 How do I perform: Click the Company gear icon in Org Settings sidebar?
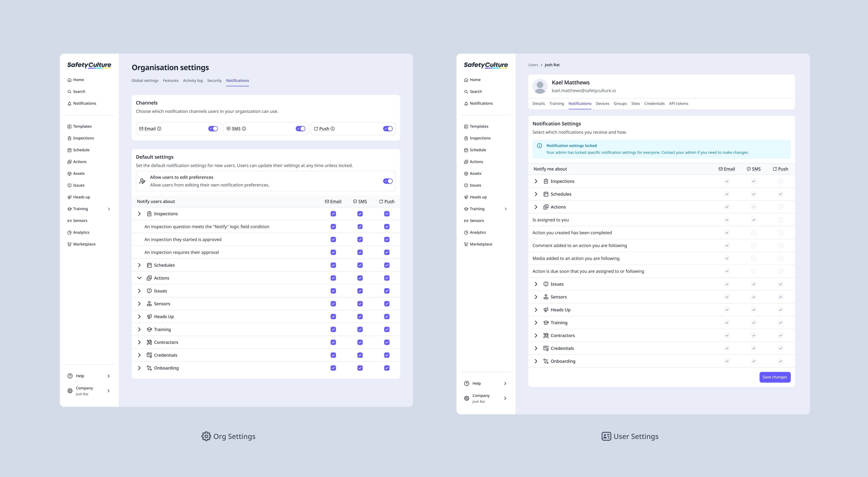click(x=70, y=391)
